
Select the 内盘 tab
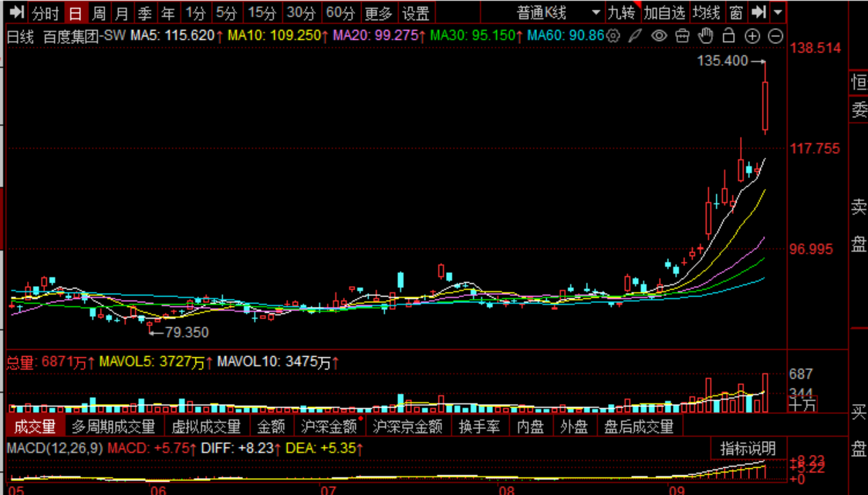point(530,426)
